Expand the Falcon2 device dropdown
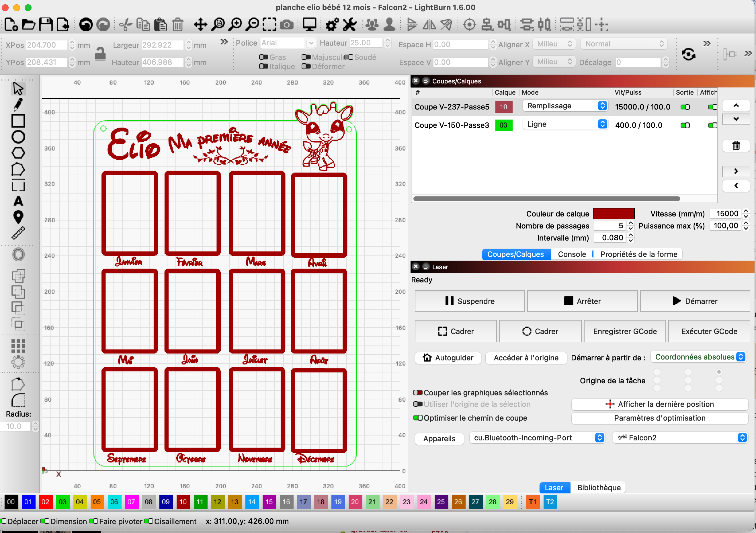Viewport: 756px width, 533px height. click(x=680, y=438)
